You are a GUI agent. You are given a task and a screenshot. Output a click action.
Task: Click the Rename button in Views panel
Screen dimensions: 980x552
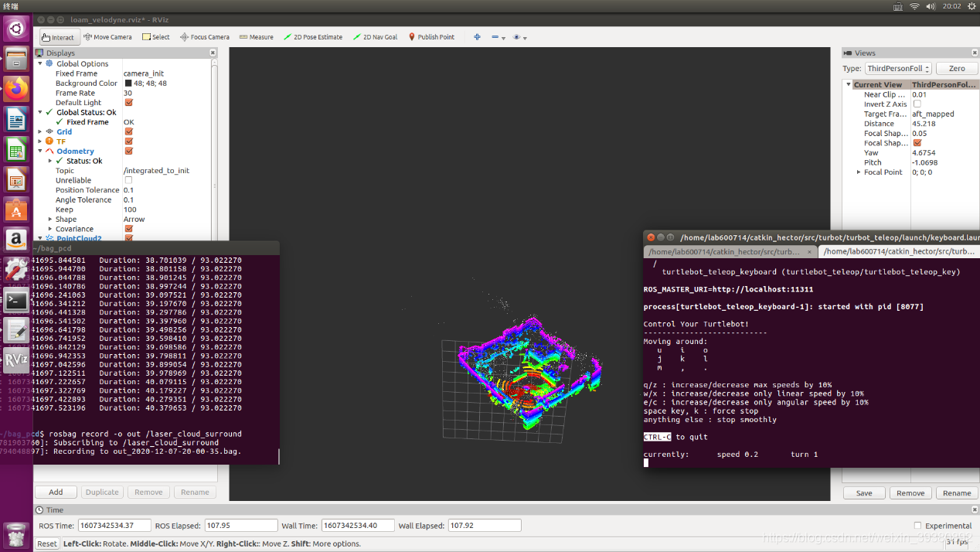(957, 492)
